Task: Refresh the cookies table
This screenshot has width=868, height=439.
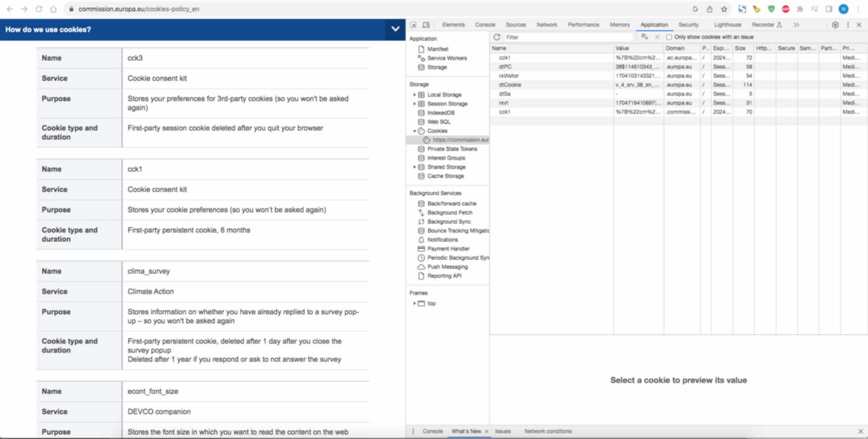Action: point(497,37)
